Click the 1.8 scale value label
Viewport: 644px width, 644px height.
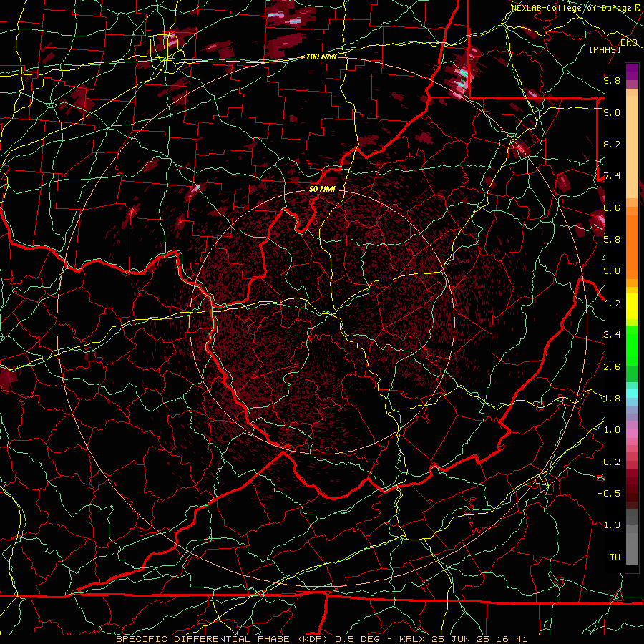click(612, 399)
